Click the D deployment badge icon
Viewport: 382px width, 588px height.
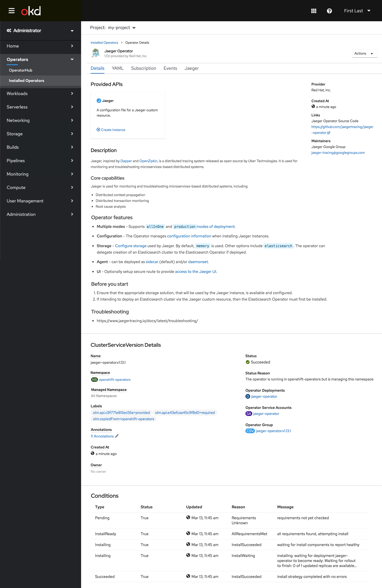(248, 396)
